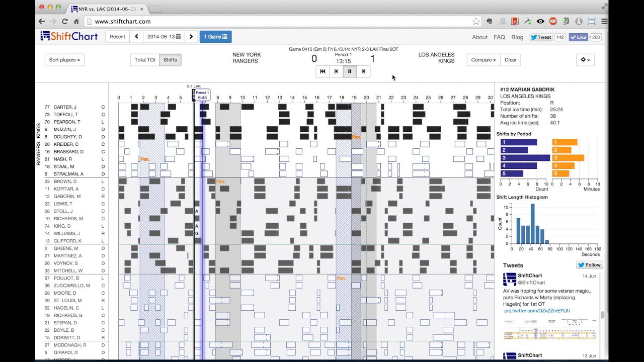Screen dimensions: 644x362
Task: Select player MCDONAGH, R row
Action: (x=75, y=345)
